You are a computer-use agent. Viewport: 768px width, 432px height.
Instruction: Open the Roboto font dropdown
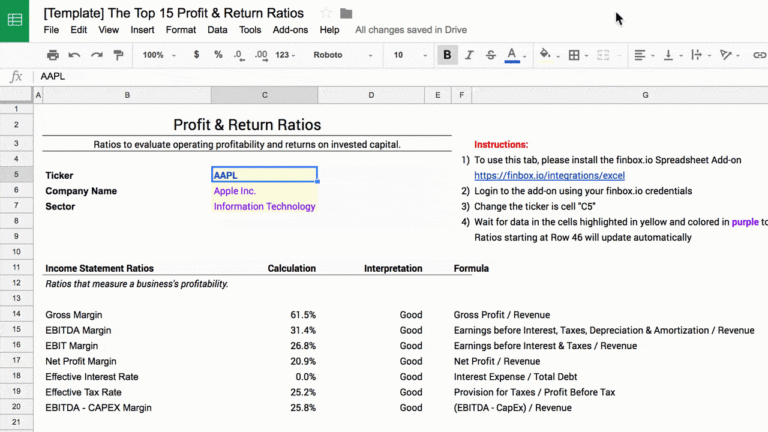coord(343,55)
